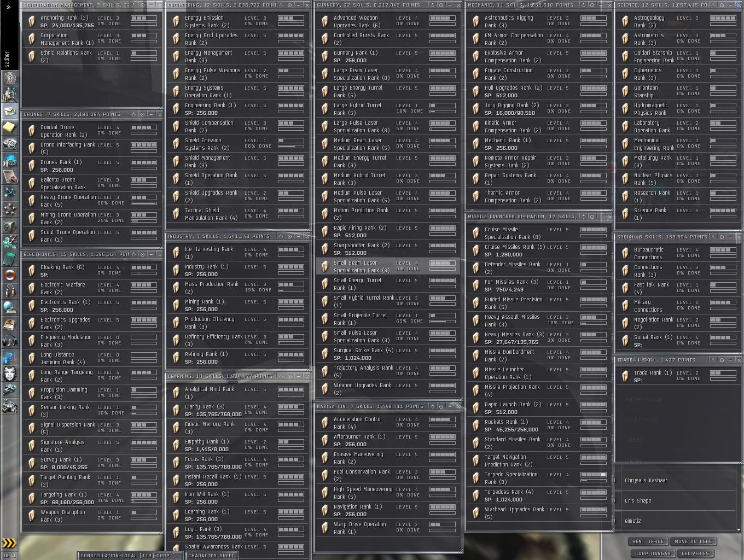This screenshot has width=744, height=560.
Task: Open the Wallet coins icon
Action: (9, 242)
